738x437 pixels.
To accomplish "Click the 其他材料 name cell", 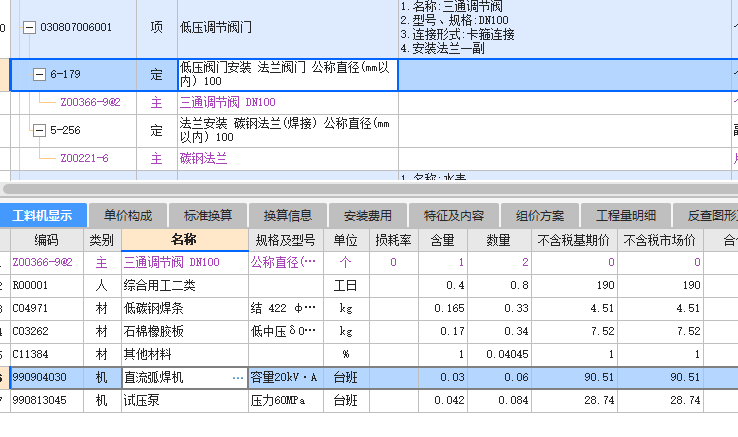I will click(184, 355).
